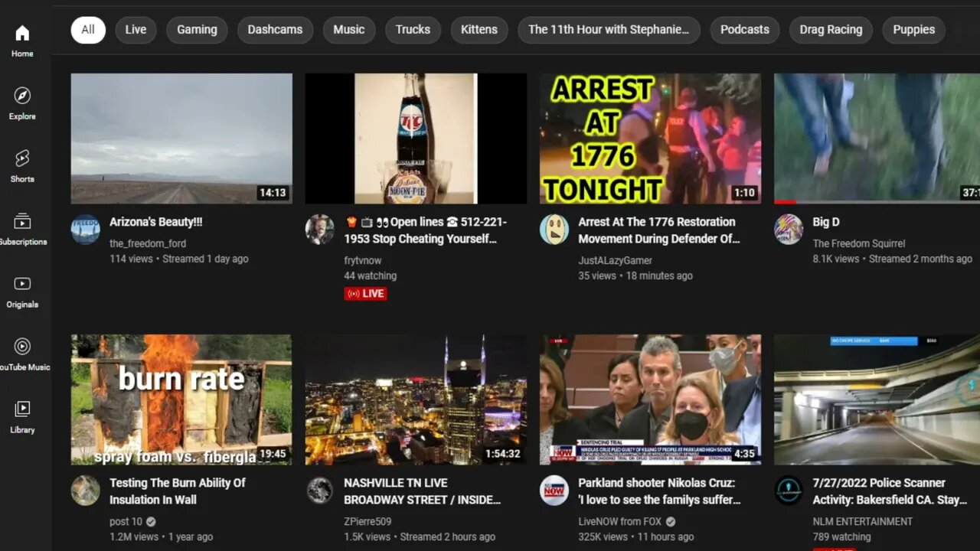Open ZPierre509 channel name
This screenshot has height=551, width=980.
pyautogui.click(x=367, y=521)
